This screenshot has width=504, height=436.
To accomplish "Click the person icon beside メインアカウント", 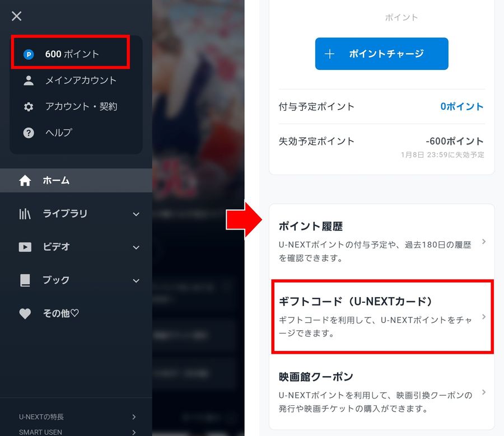I will (x=29, y=81).
